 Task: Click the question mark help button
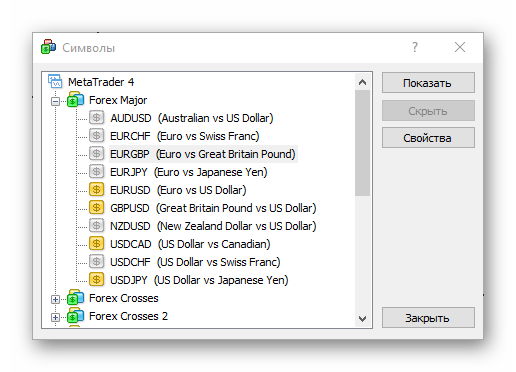[x=415, y=47]
